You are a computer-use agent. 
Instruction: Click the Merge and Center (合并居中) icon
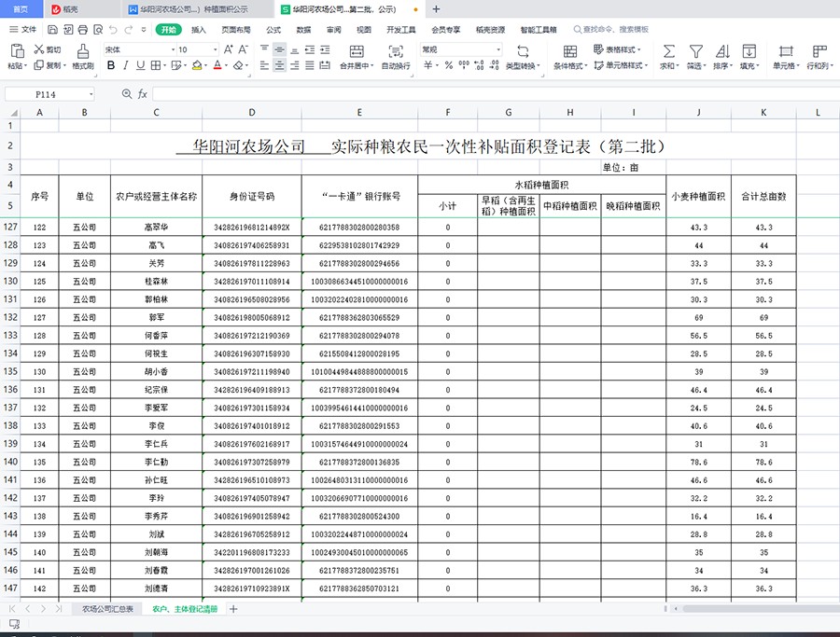pyautogui.click(x=355, y=51)
